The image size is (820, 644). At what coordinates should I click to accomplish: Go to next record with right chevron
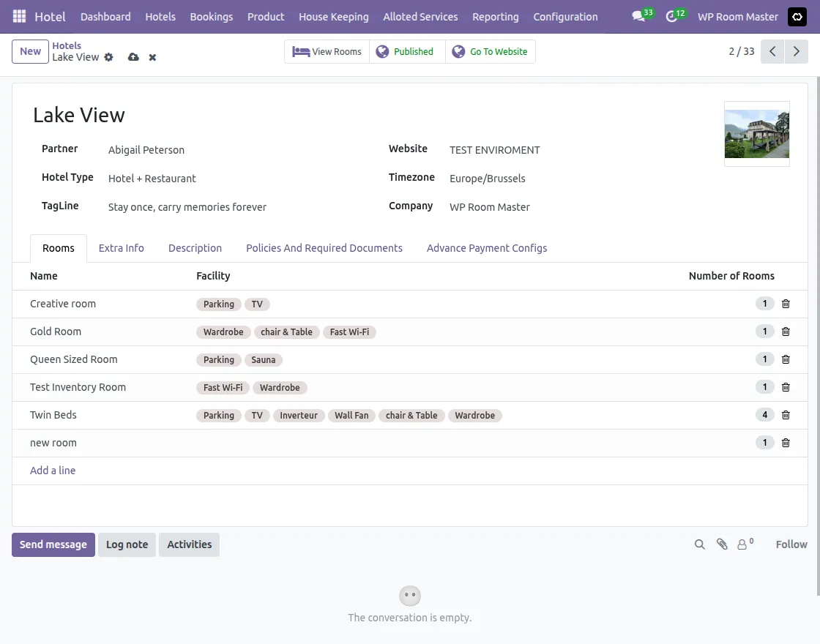pyautogui.click(x=796, y=52)
